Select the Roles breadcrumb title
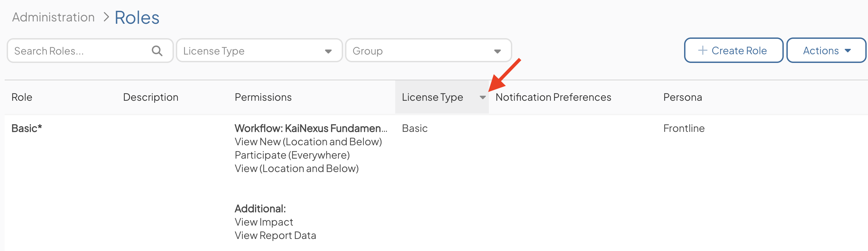This screenshot has height=251, width=868. 137,17
